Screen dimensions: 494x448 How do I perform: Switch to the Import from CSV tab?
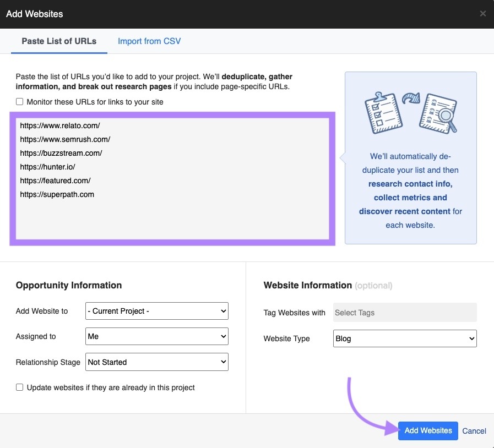[x=149, y=41]
